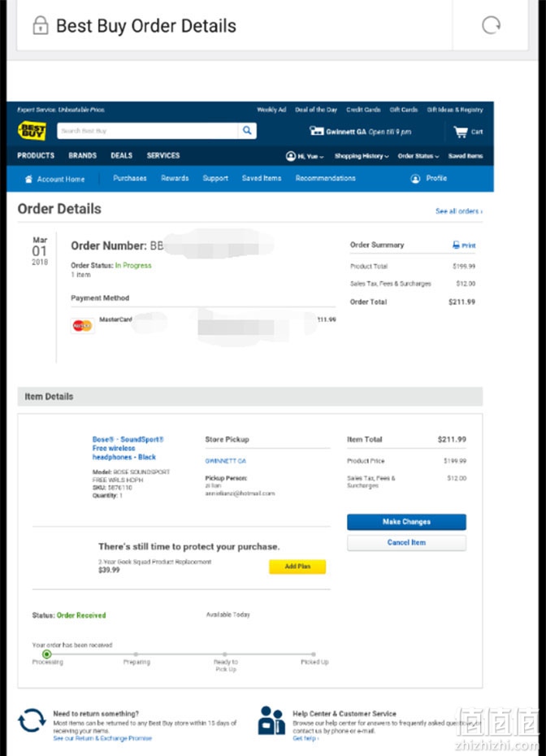Focus the Search Best Buy input field

[x=147, y=131]
